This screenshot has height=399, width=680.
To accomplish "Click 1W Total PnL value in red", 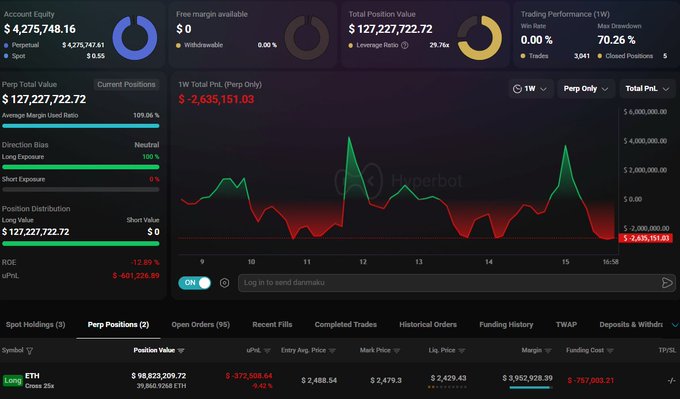I will click(216, 99).
